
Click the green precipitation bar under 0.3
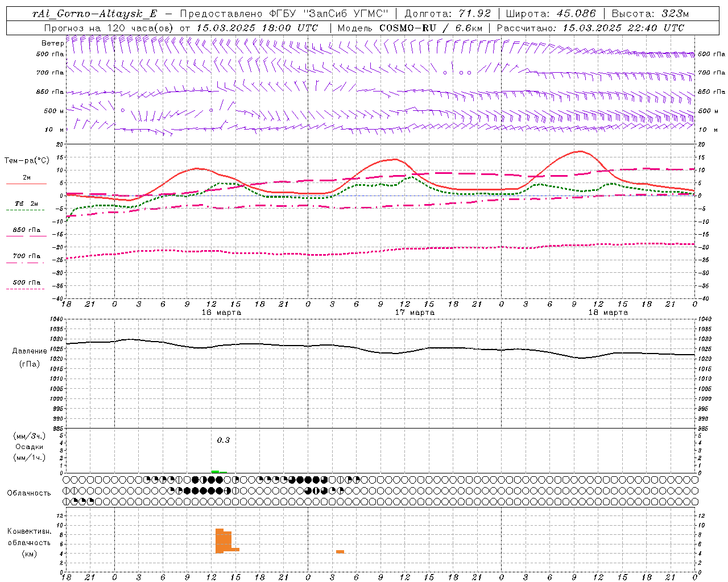[219, 472]
